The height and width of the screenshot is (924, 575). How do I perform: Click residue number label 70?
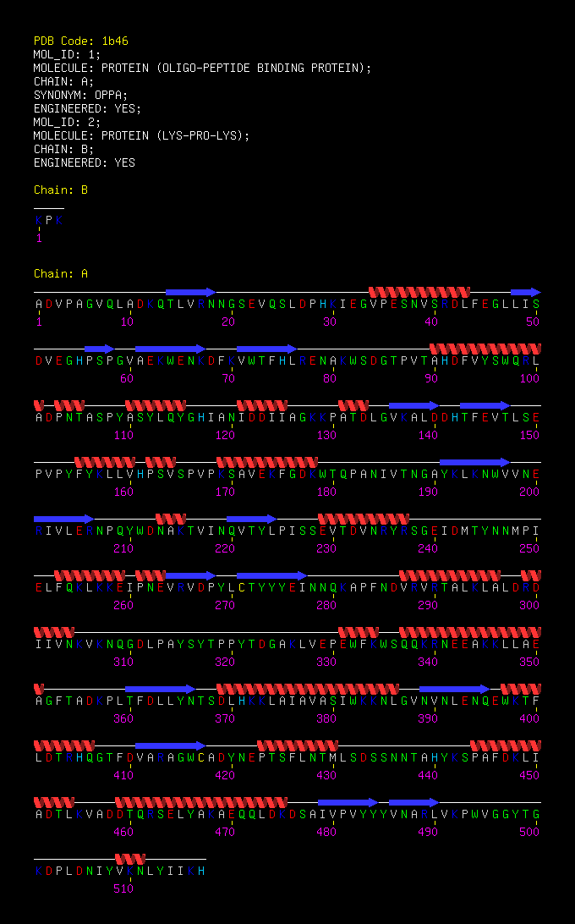click(228, 378)
